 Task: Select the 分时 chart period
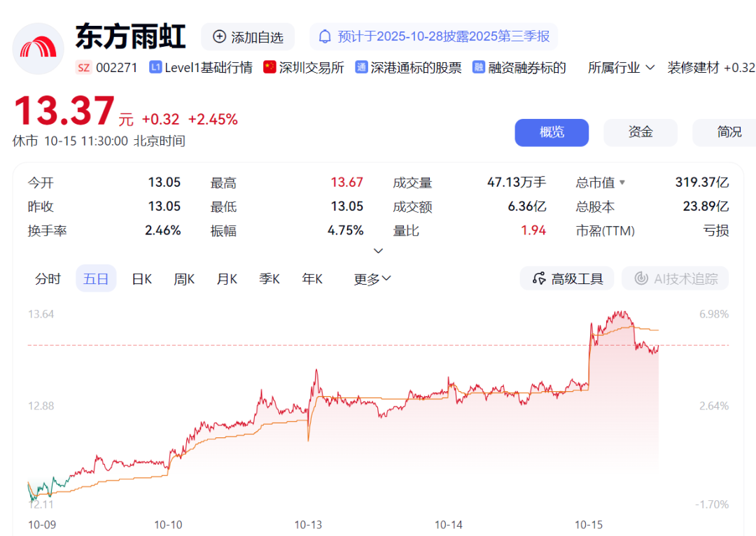pyautogui.click(x=48, y=278)
